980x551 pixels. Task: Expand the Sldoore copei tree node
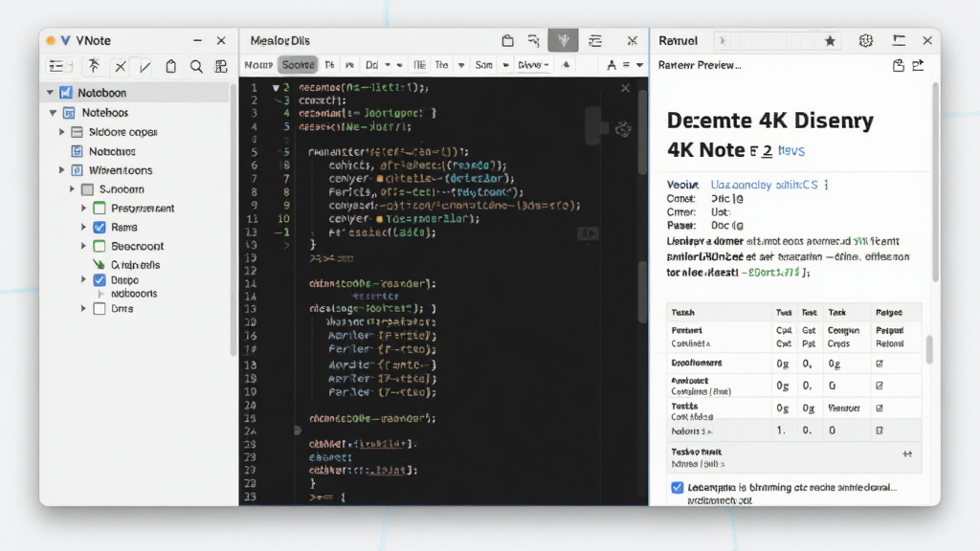pyautogui.click(x=62, y=132)
